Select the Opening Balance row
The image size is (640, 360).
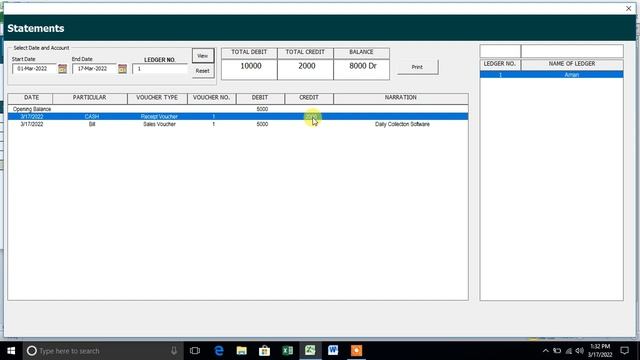coord(238,109)
